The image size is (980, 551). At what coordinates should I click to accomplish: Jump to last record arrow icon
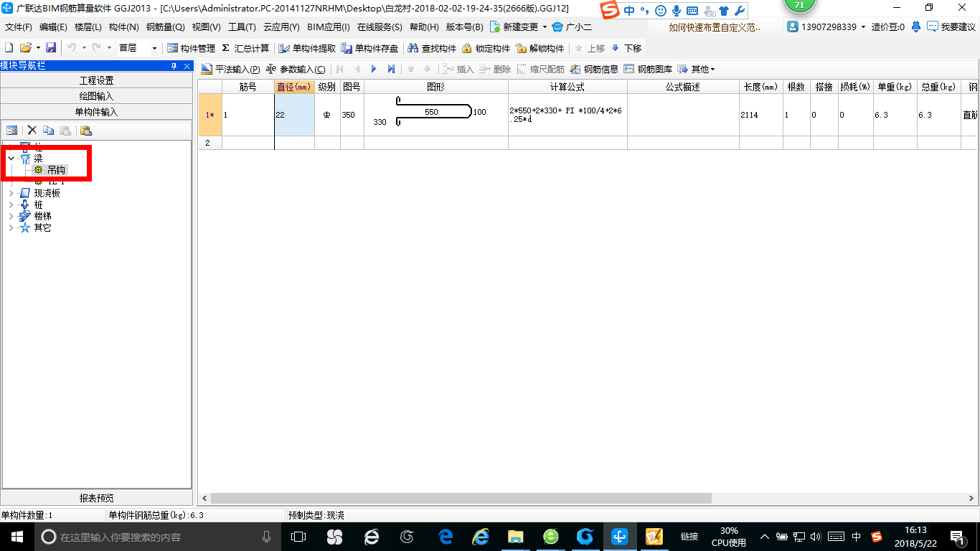391,69
